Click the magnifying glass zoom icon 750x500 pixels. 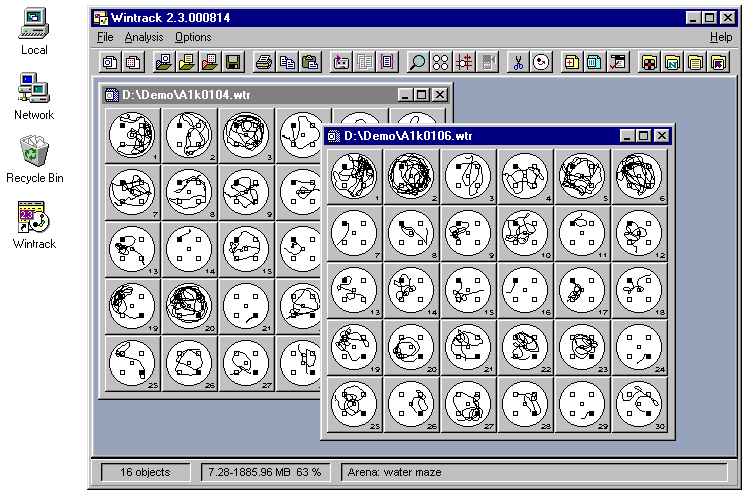(x=418, y=62)
